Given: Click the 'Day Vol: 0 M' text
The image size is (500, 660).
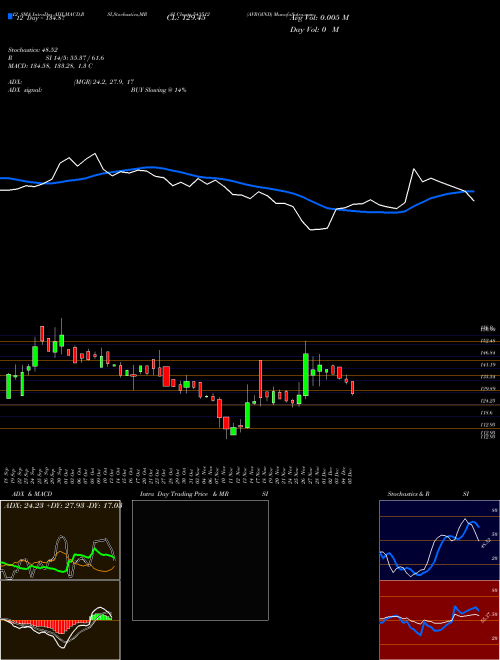Looking at the screenshot, I should (314, 29).
